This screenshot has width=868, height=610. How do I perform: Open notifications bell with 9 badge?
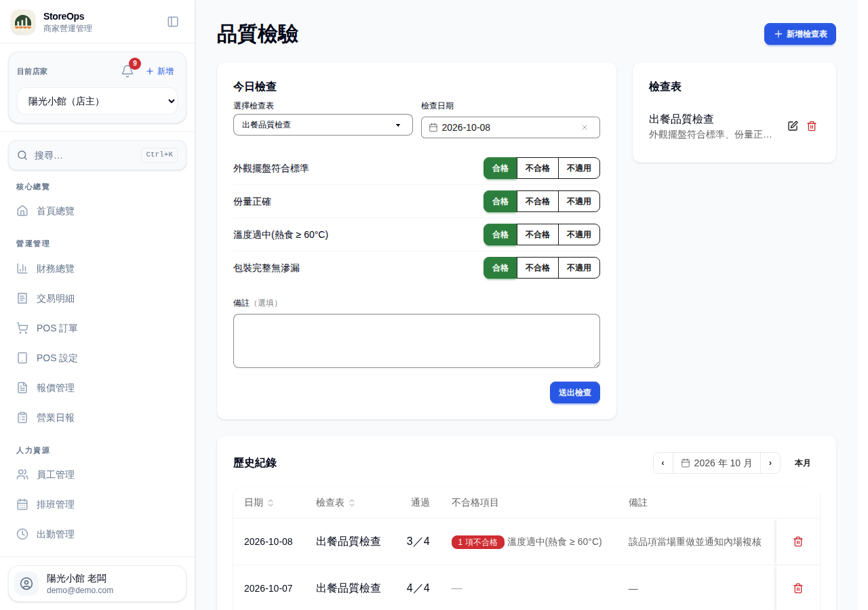coord(127,71)
